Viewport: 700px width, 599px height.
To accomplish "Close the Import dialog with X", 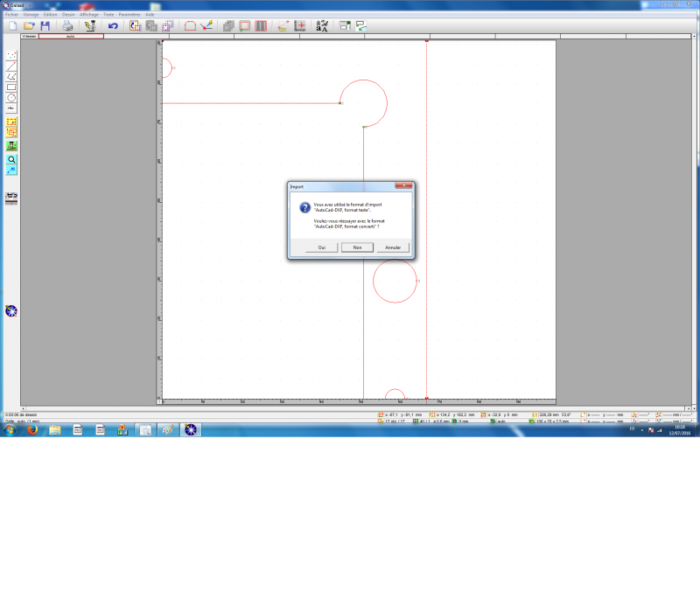I will (x=403, y=186).
